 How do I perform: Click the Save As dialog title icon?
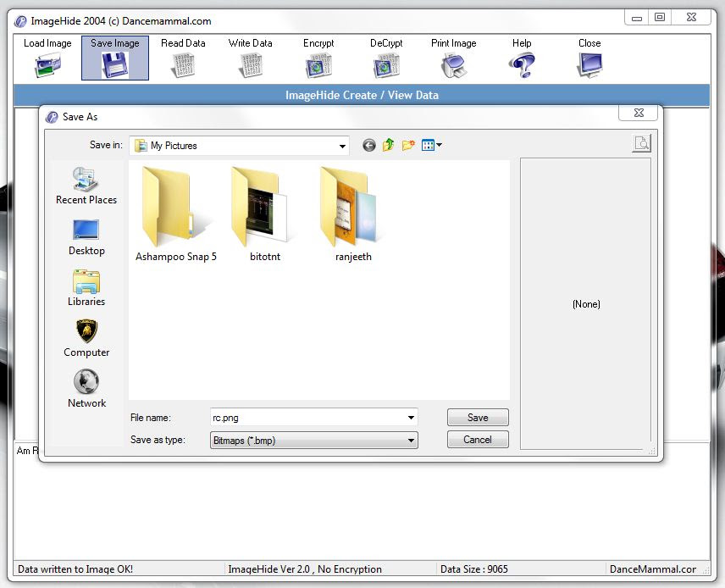(x=52, y=117)
